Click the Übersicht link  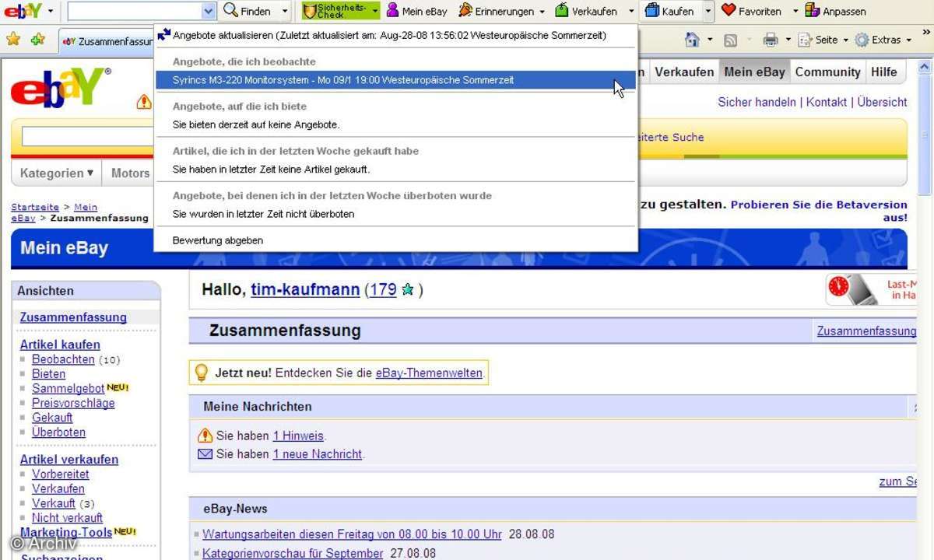tap(882, 102)
